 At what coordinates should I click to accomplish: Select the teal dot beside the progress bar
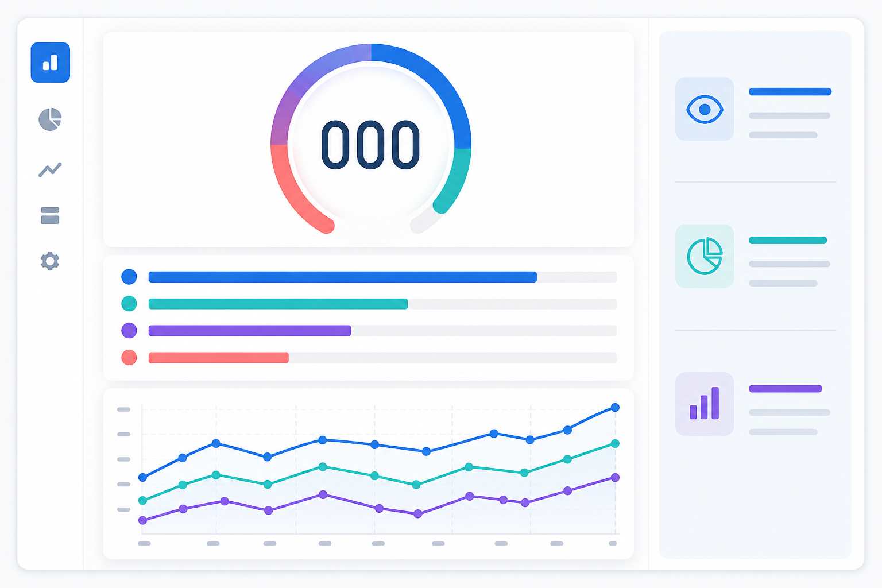(129, 303)
